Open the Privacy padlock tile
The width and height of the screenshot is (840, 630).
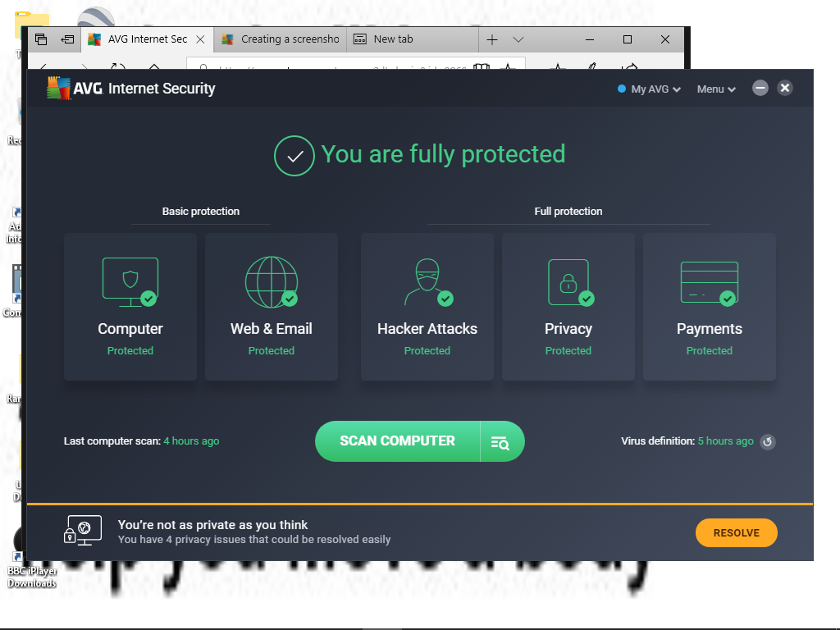[x=568, y=307]
